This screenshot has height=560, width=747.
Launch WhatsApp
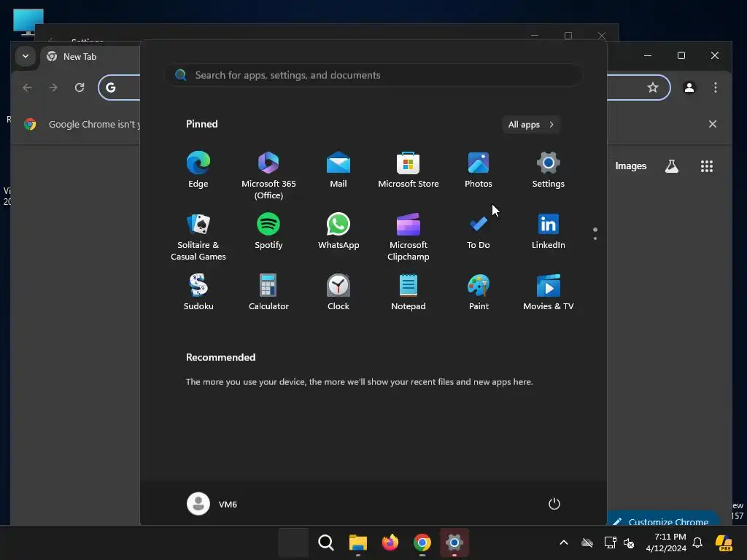(338, 231)
